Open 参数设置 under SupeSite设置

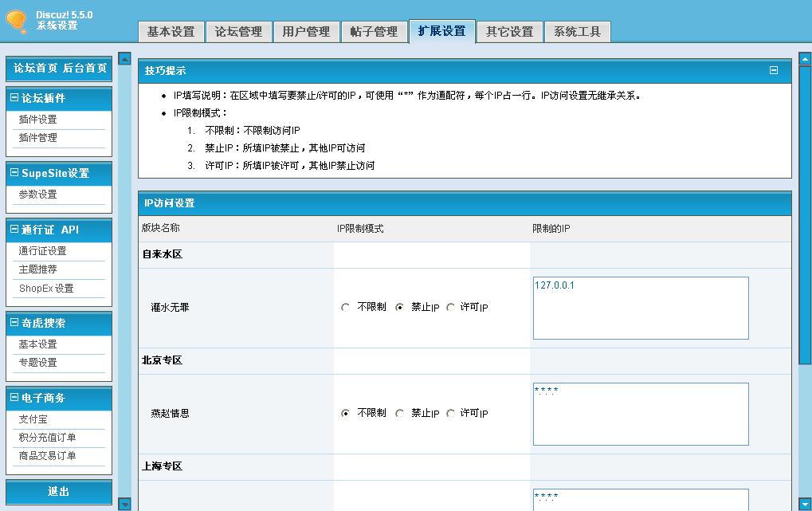pos(37,195)
